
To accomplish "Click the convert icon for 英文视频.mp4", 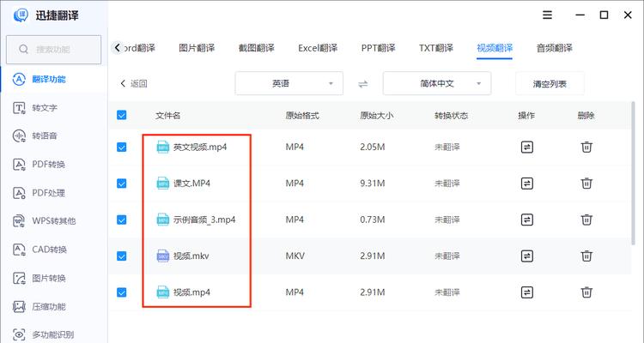I will (526, 147).
